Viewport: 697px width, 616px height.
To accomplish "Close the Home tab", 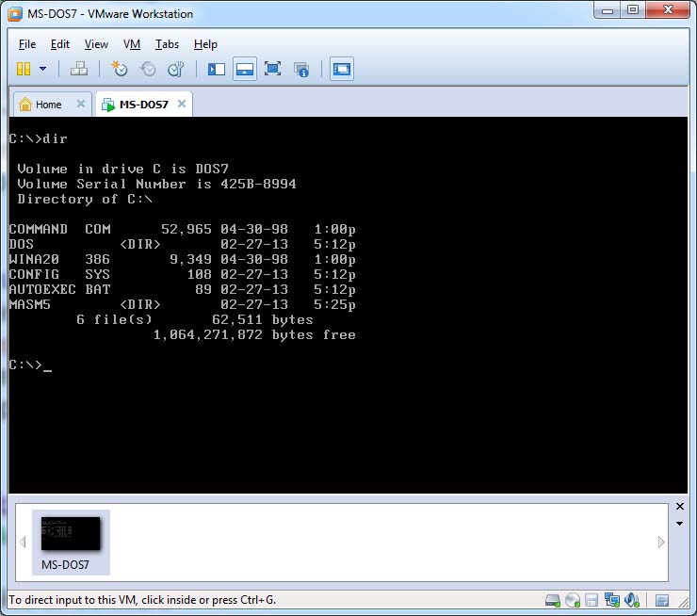I will [x=80, y=104].
